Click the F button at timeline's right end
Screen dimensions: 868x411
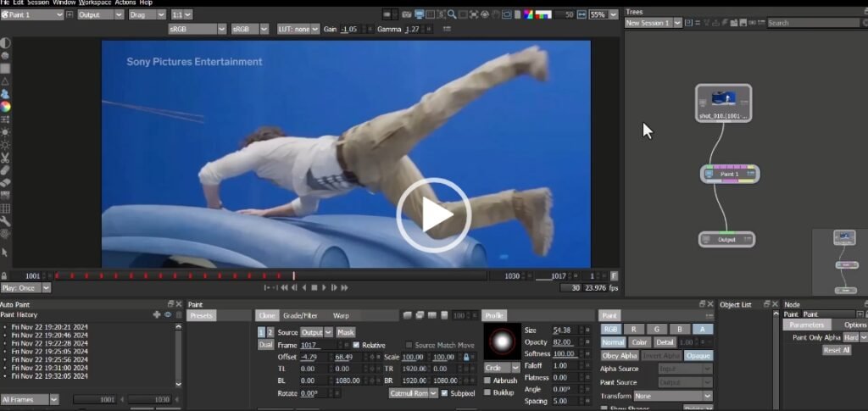click(x=614, y=275)
